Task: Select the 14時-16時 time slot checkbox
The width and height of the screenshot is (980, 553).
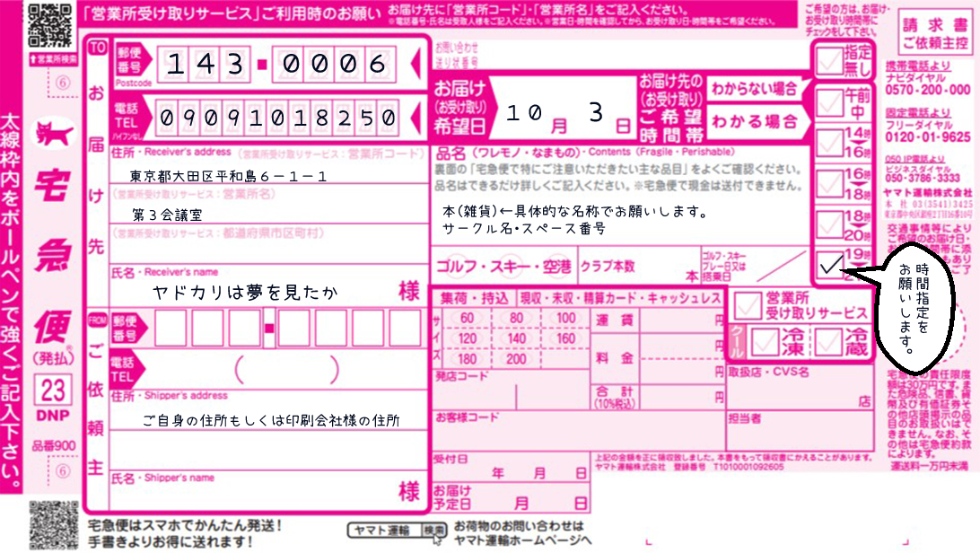Action: [829, 143]
